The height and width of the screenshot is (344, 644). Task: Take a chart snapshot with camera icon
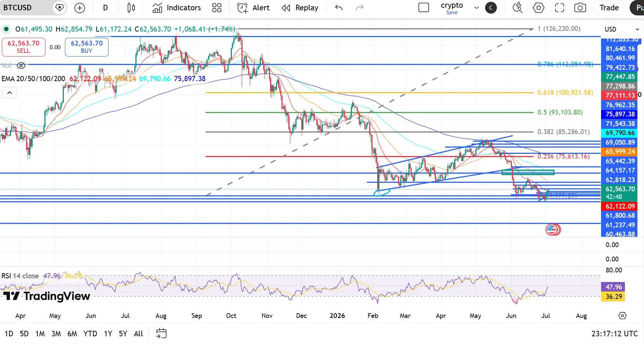580,8
